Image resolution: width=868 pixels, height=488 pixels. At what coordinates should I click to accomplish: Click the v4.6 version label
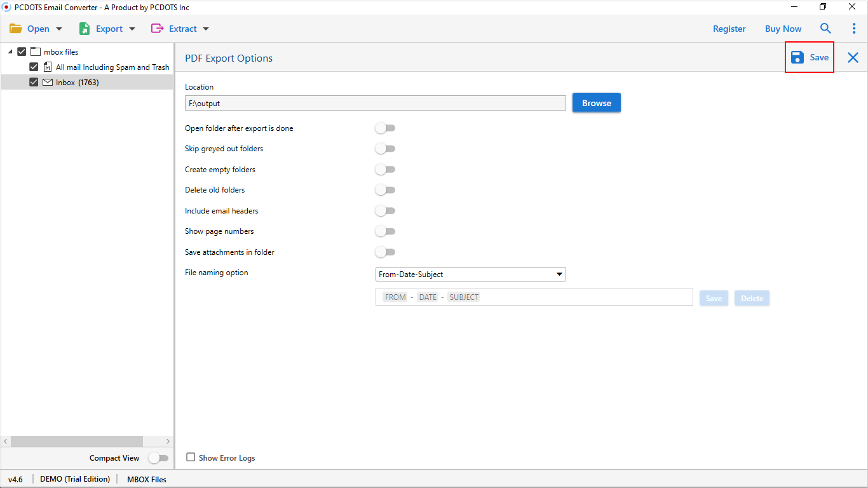(15, 479)
